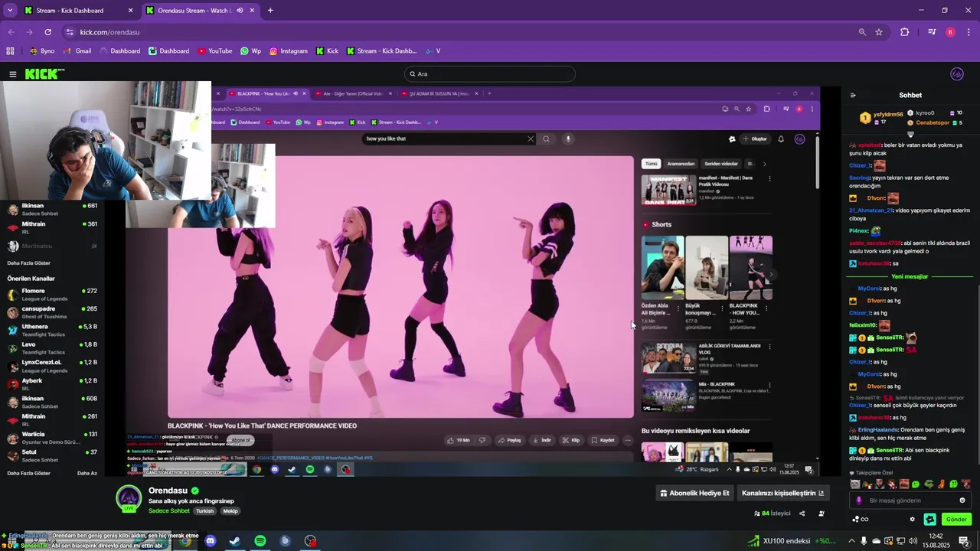The height and width of the screenshot is (551, 980).
Task: Mute the Orendasu Stream tab audio
Action: (x=240, y=11)
